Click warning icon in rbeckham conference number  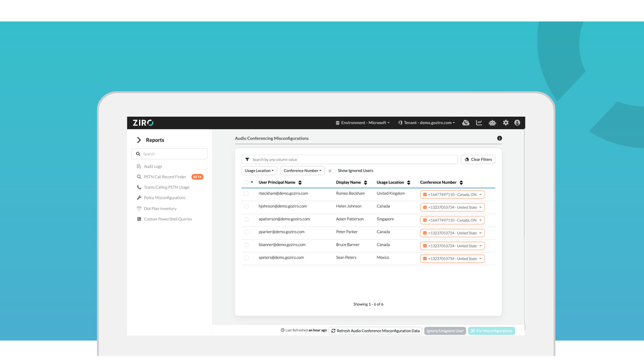425,194
